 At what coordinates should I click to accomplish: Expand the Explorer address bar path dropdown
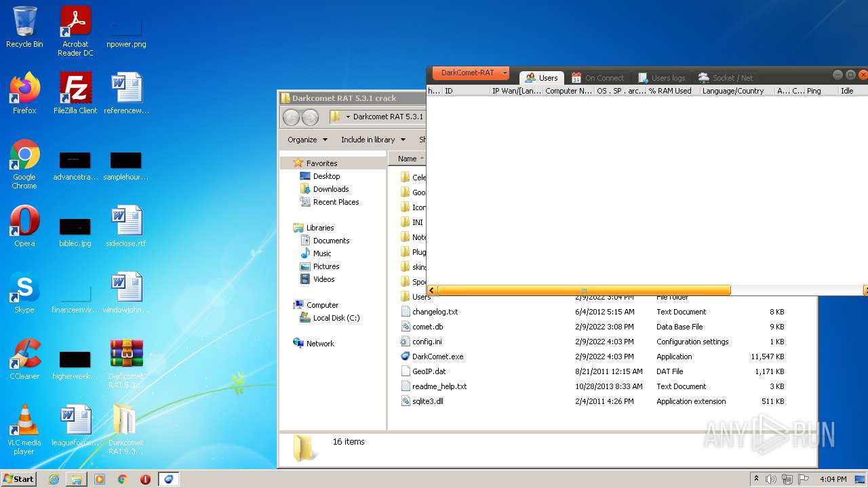(348, 117)
